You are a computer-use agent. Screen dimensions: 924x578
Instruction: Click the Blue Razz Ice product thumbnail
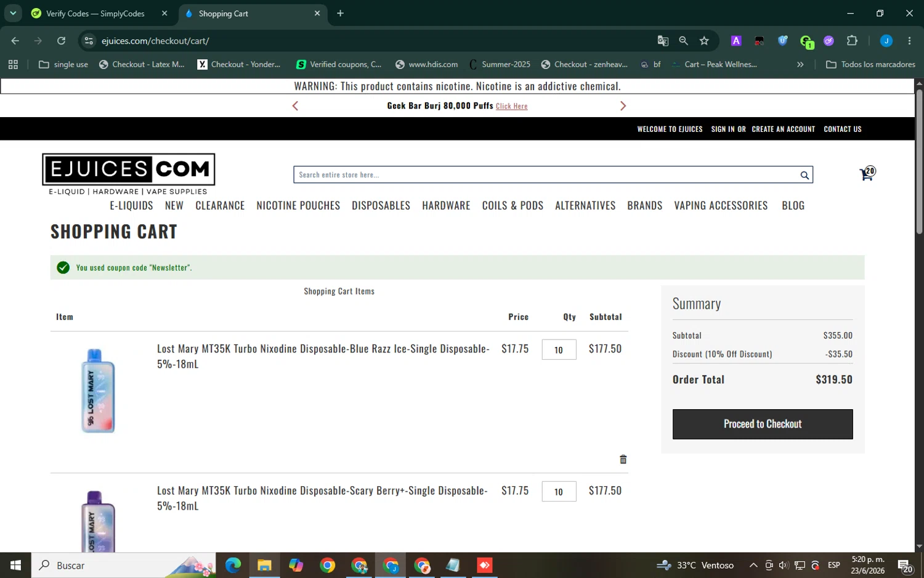(98, 391)
